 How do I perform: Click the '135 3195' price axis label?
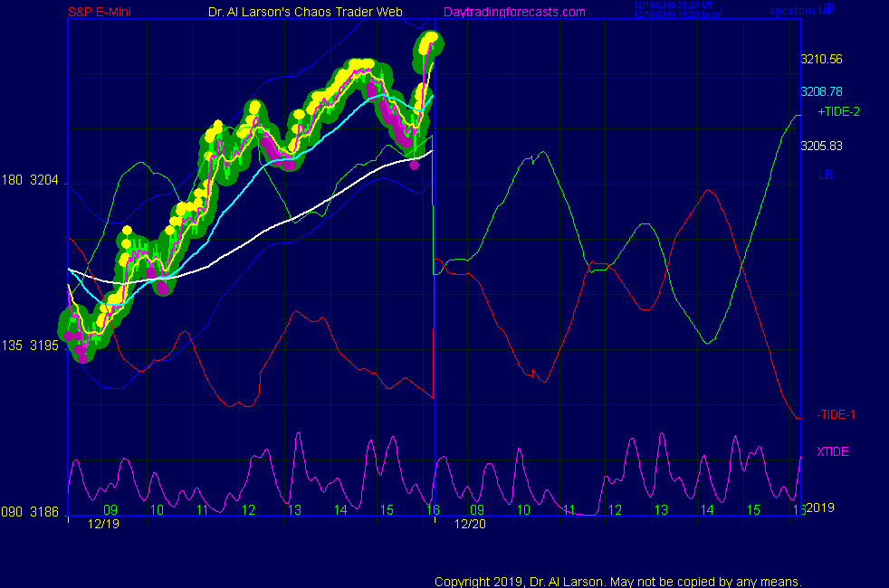pyautogui.click(x=30, y=346)
